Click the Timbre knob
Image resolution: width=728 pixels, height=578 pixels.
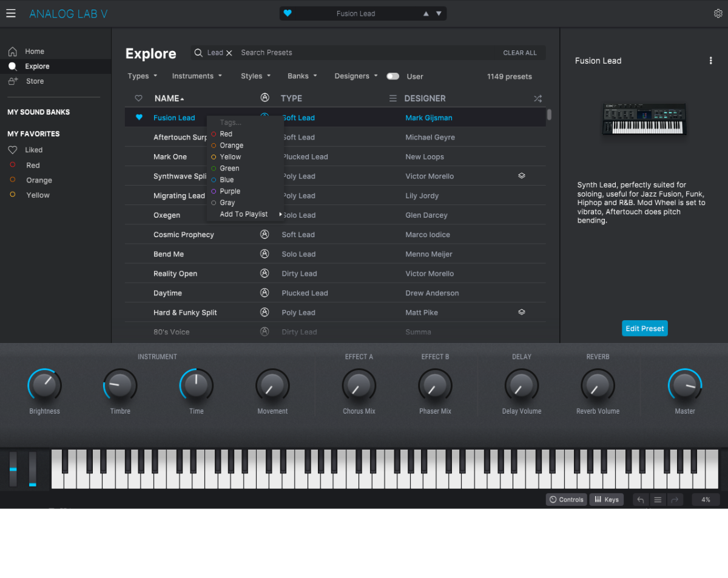tap(120, 385)
